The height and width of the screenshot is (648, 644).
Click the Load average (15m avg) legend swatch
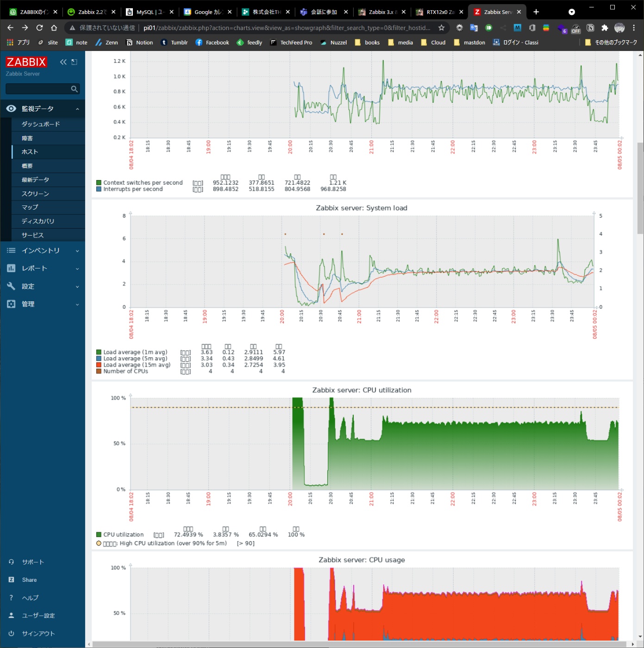(x=99, y=365)
